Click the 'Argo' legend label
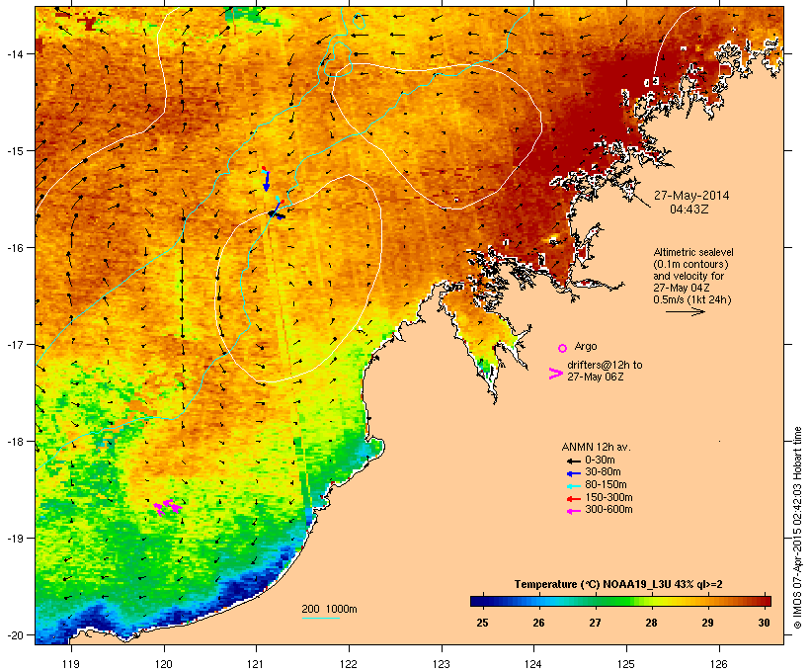Screen dimensions: 810x672 pyautogui.click(x=586, y=346)
